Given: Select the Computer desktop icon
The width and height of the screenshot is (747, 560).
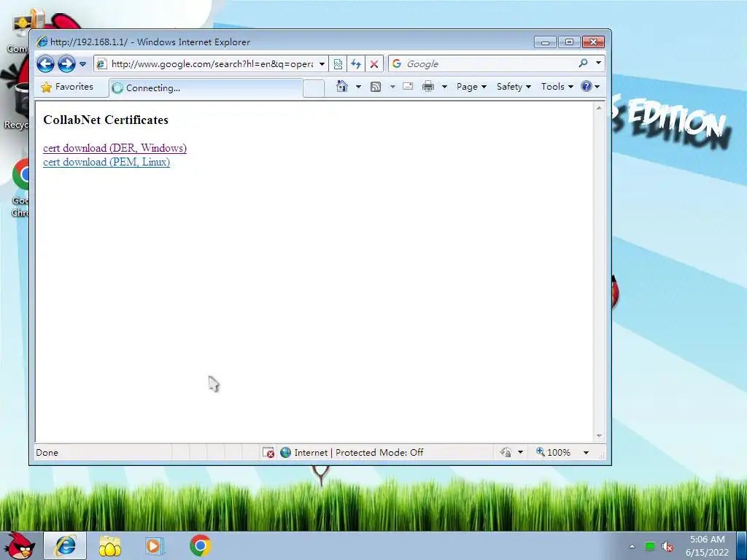Looking at the screenshot, I should [x=18, y=32].
